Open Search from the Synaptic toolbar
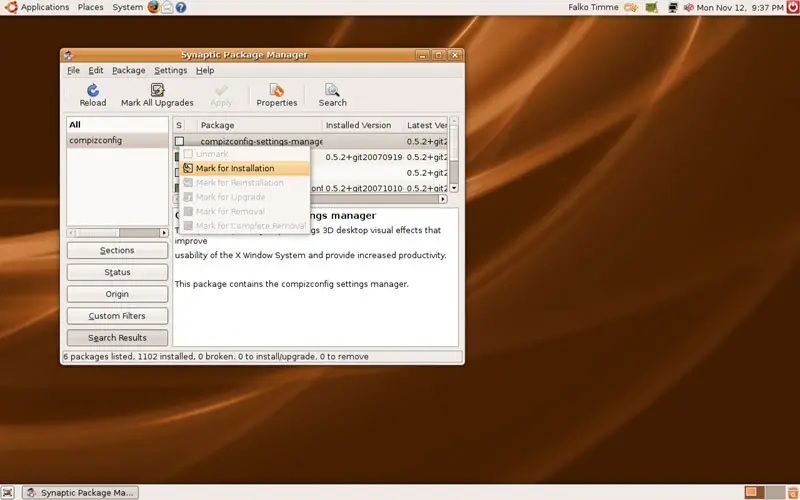This screenshot has height=500, width=800. coord(332,91)
